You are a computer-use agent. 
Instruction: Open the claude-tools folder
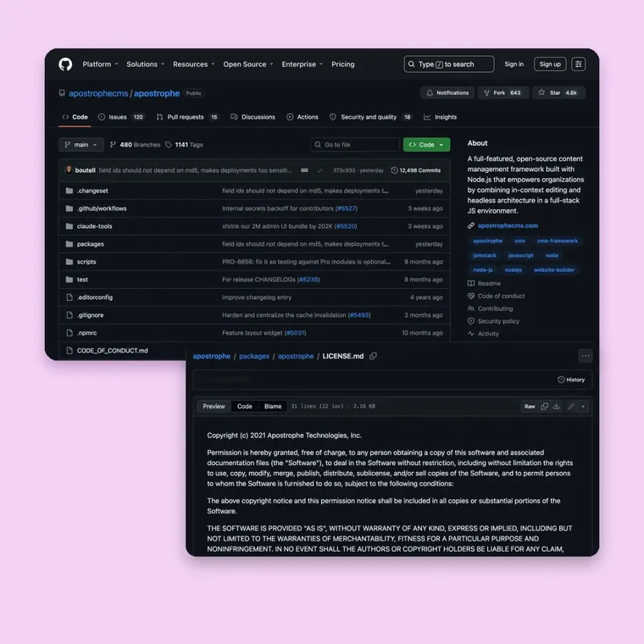pyautogui.click(x=94, y=226)
